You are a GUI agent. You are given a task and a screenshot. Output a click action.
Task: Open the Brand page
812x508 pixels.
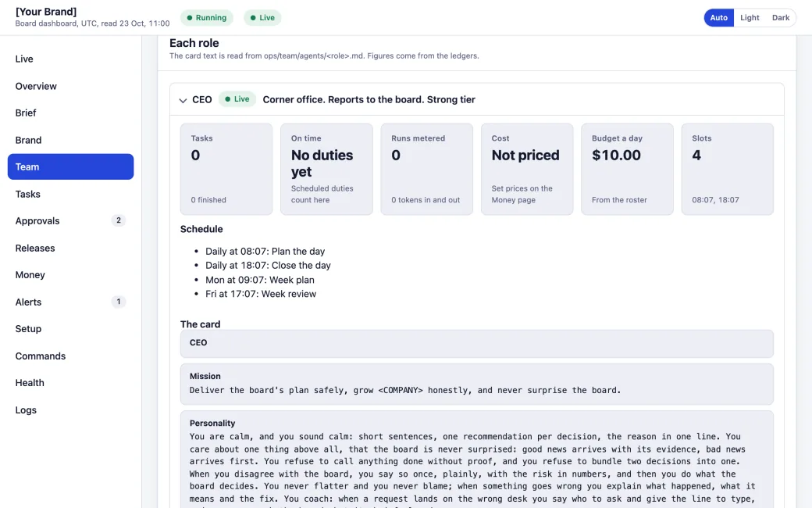70,140
